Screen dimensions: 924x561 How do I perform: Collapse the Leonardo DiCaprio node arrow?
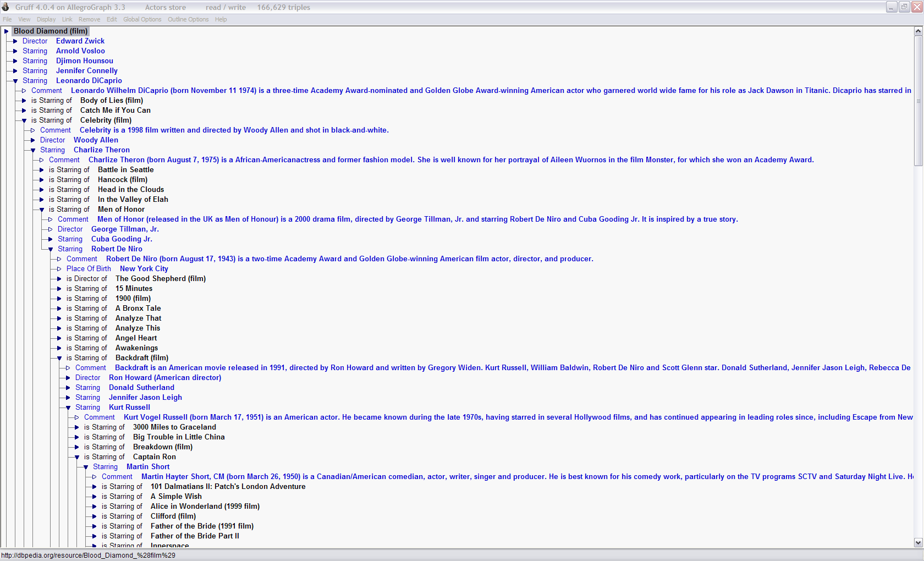coord(15,81)
